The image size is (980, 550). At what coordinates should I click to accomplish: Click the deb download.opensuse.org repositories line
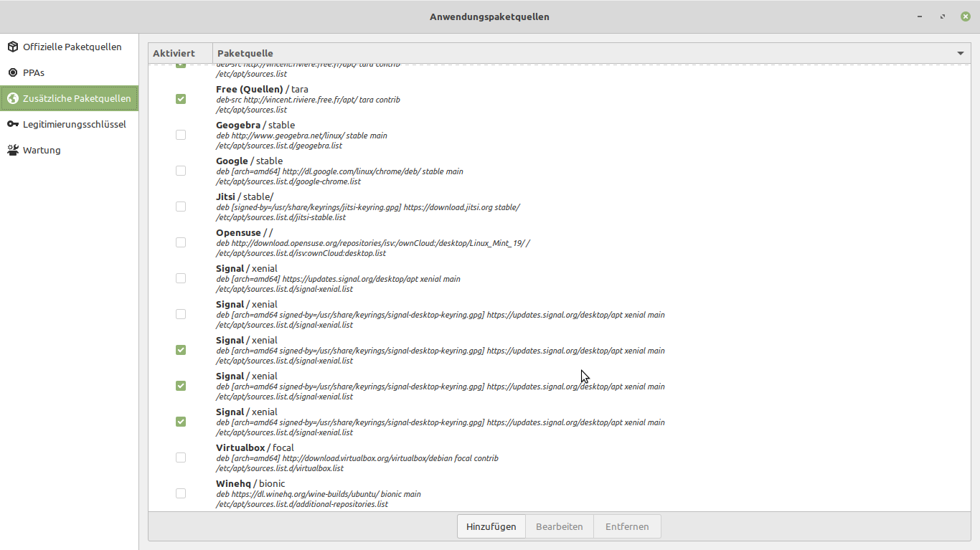(373, 243)
